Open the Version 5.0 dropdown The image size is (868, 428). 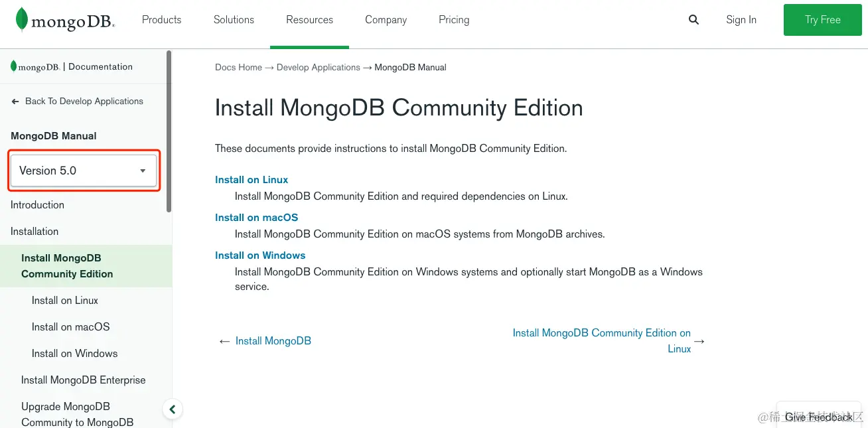pyautogui.click(x=84, y=171)
